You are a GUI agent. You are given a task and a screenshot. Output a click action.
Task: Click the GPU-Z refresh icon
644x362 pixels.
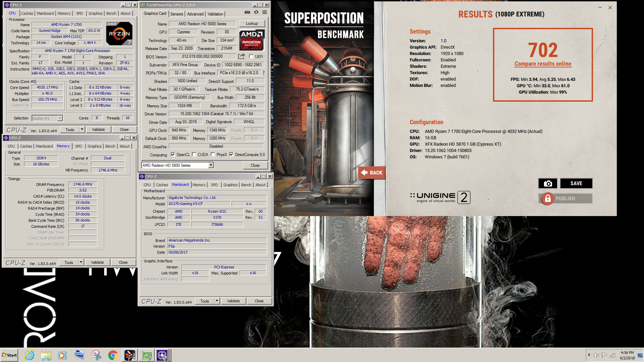[256, 12]
